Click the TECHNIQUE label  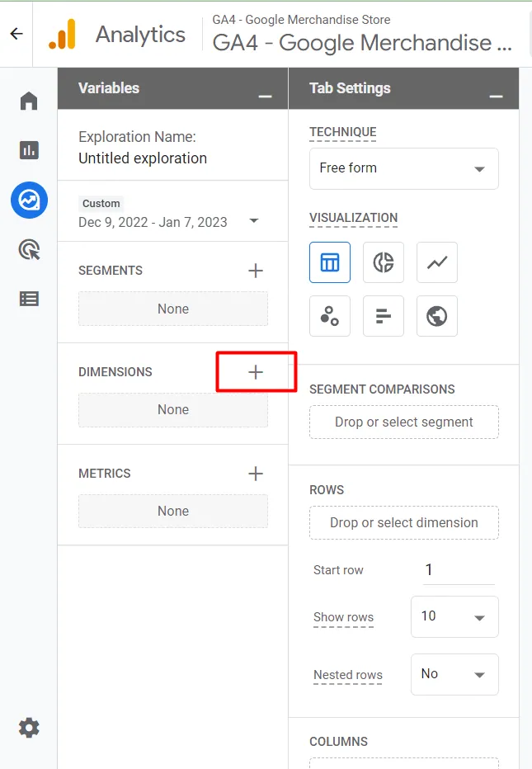(x=343, y=132)
